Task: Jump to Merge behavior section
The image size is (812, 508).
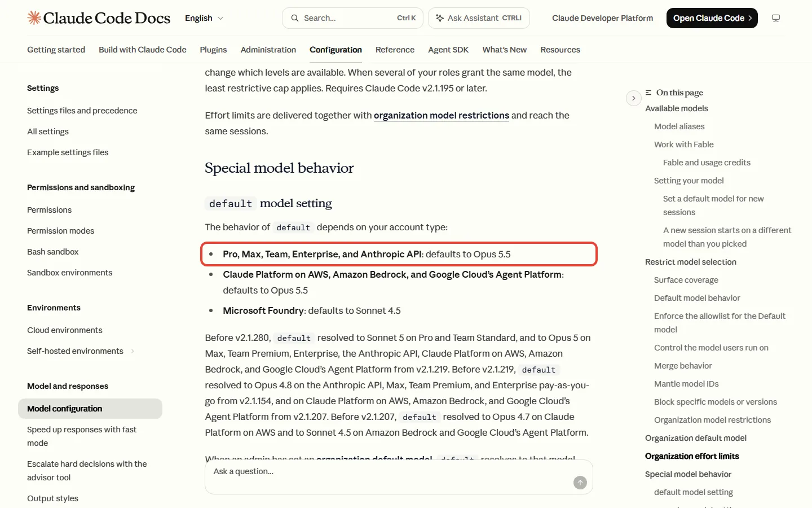Action: pyautogui.click(x=683, y=366)
